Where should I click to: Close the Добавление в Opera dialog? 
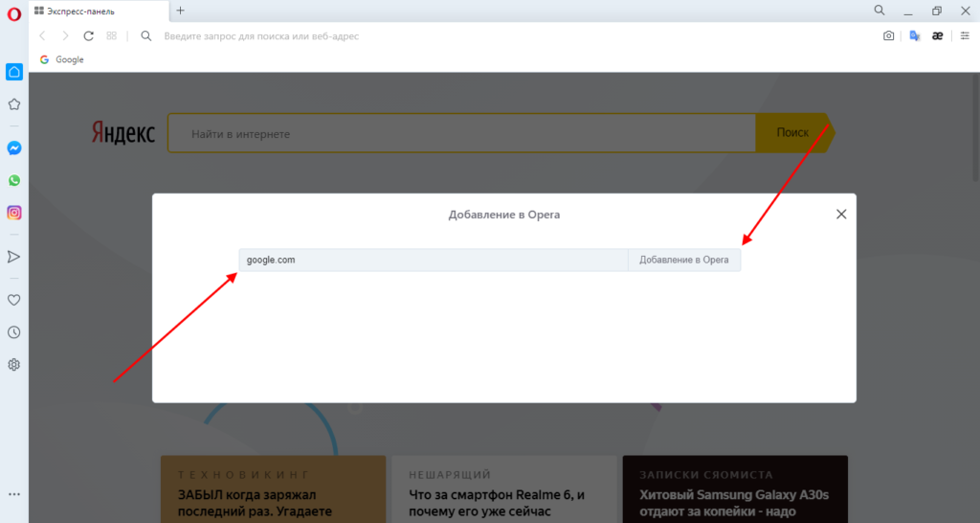click(841, 215)
